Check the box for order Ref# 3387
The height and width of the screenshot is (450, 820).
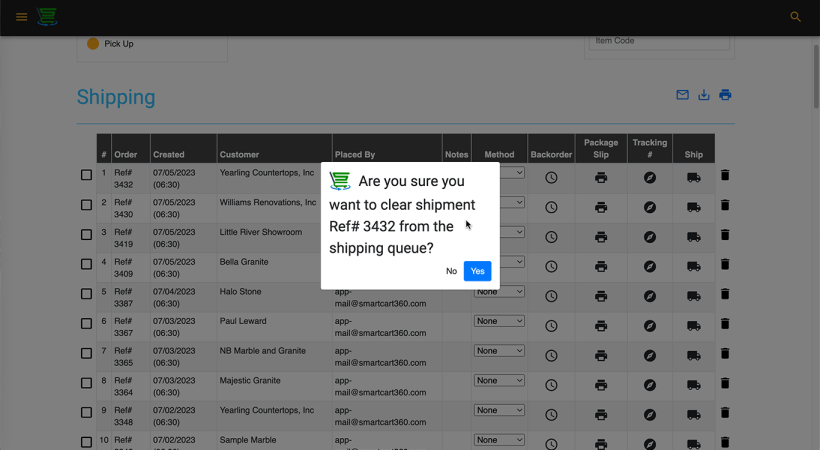(x=86, y=294)
